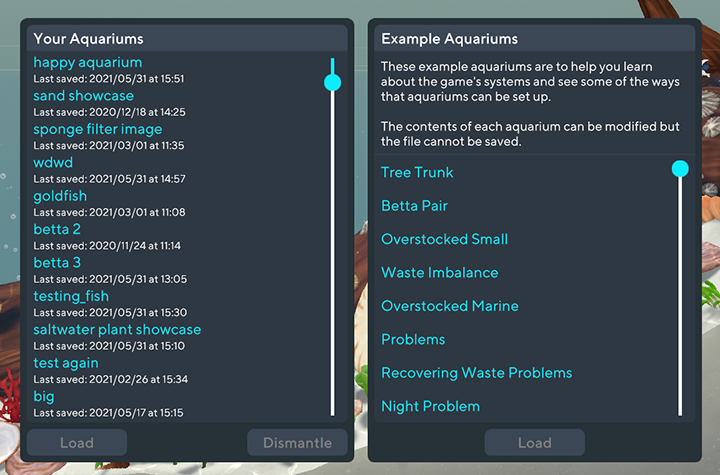
Task: Open the Tree Trunk example
Action: tap(417, 173)
